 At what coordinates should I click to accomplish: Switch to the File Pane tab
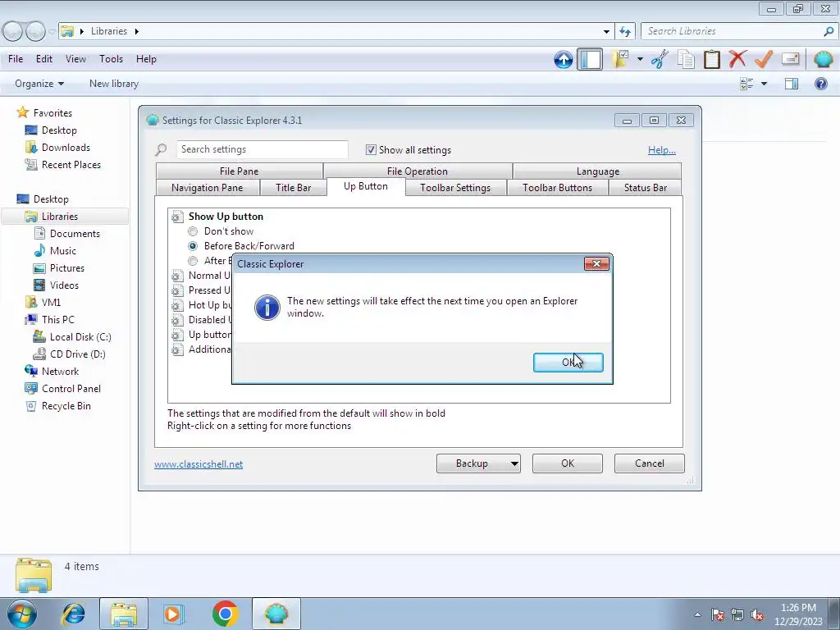[x=239, y=171]
